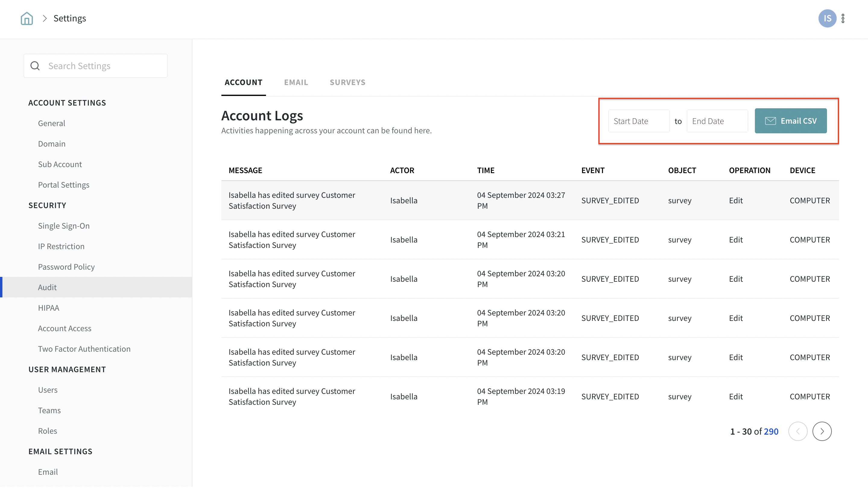Open the Sub Account settings
Screen dimensions: 868x488
[60, 164]
